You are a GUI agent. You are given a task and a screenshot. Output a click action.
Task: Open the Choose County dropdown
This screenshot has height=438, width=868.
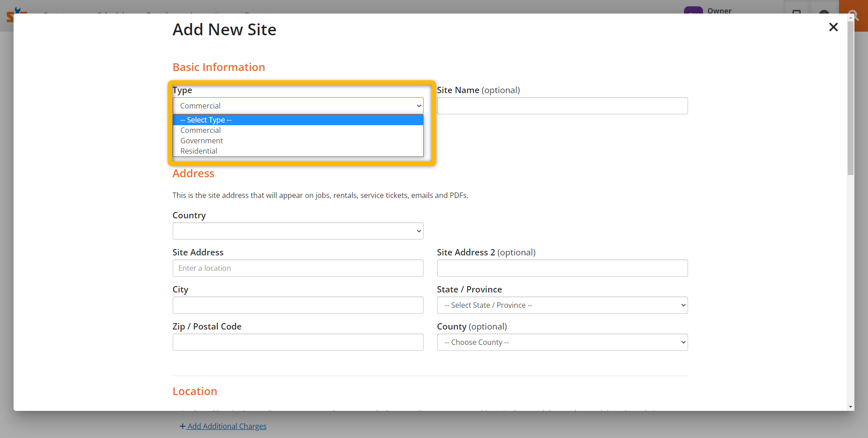pyautogui.click(x=562, y=342)
